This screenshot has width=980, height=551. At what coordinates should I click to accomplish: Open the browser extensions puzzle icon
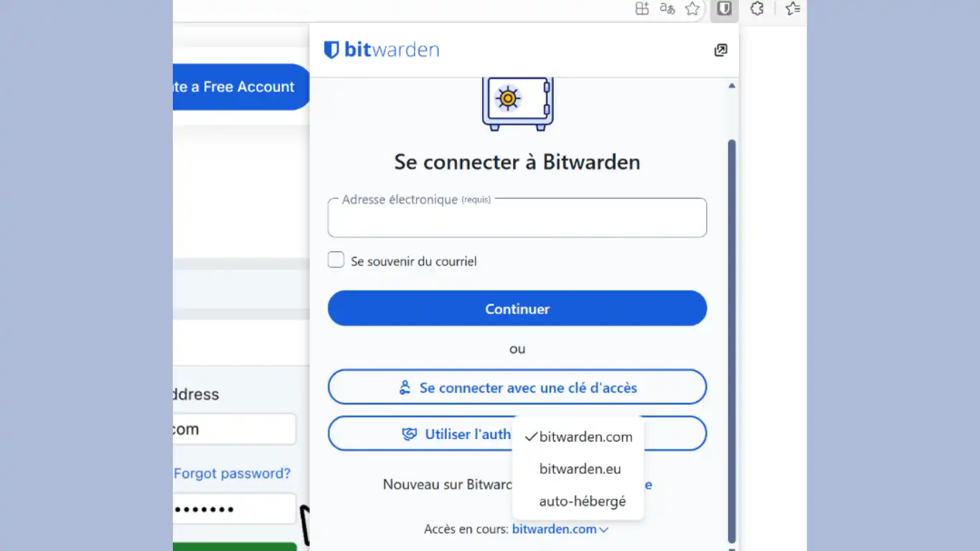click(x=757, y=9)
